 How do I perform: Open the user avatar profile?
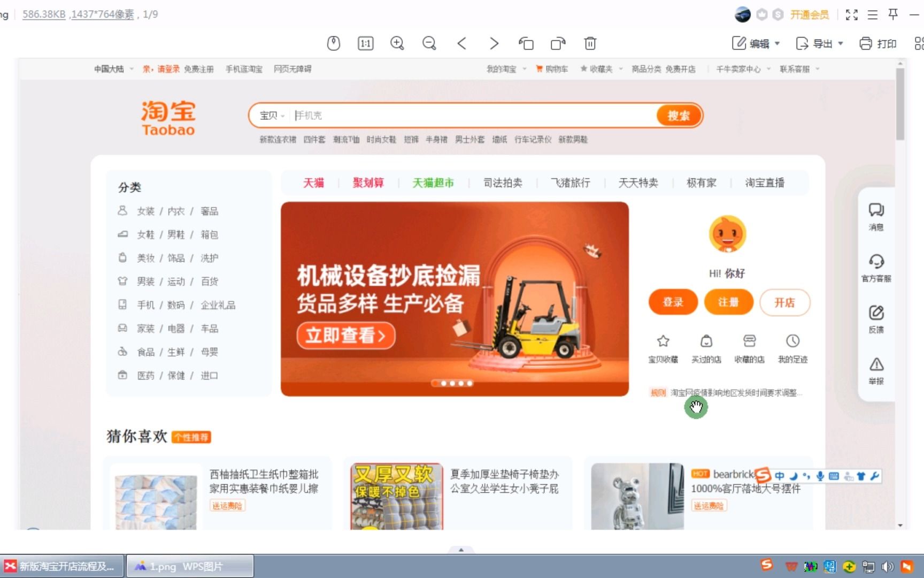743,14
